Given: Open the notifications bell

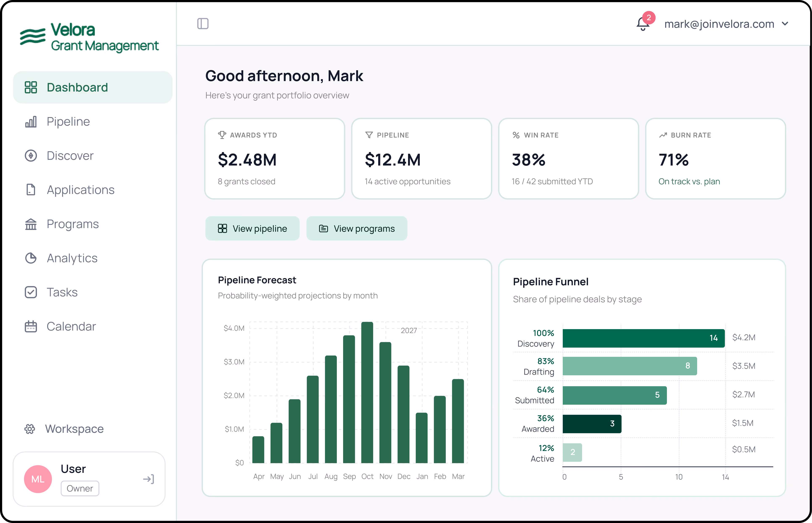Looking at the screenshot, I should click(x=643, y=24).
